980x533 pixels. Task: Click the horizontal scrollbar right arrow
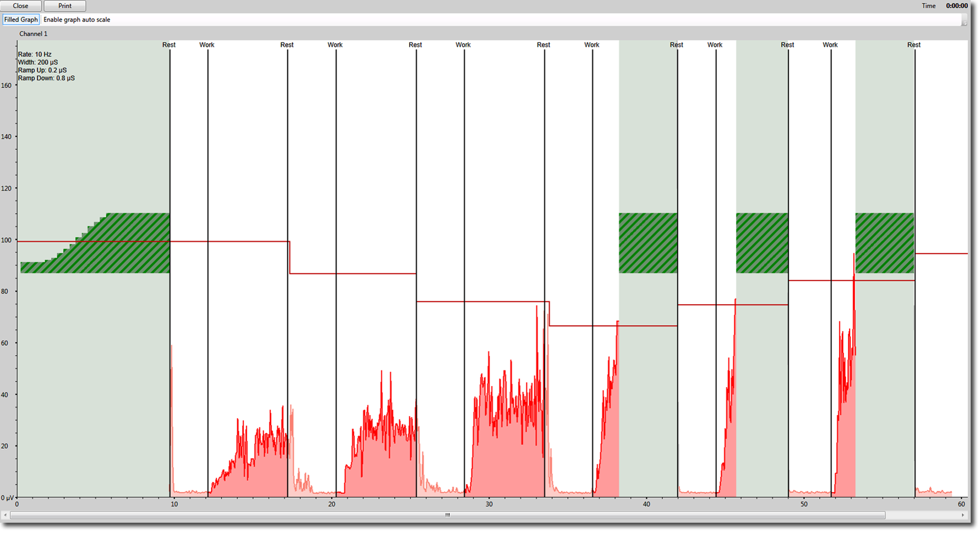963,515
